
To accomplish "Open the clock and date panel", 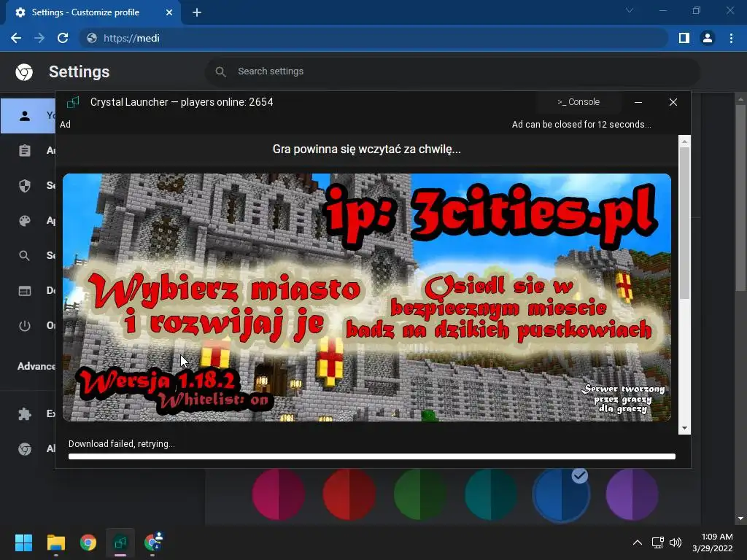I will point(713,542).
